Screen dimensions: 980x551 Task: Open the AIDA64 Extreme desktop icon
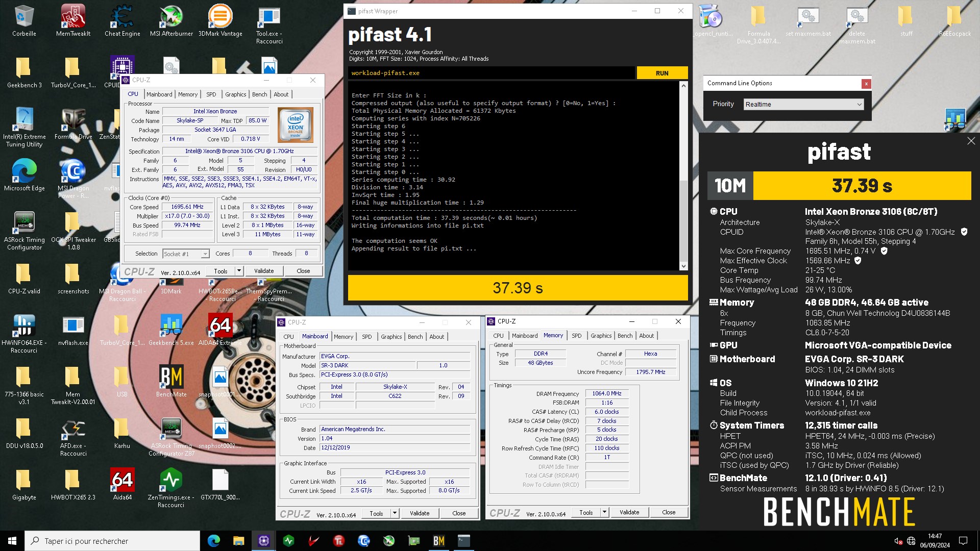(x=220, y=330)
